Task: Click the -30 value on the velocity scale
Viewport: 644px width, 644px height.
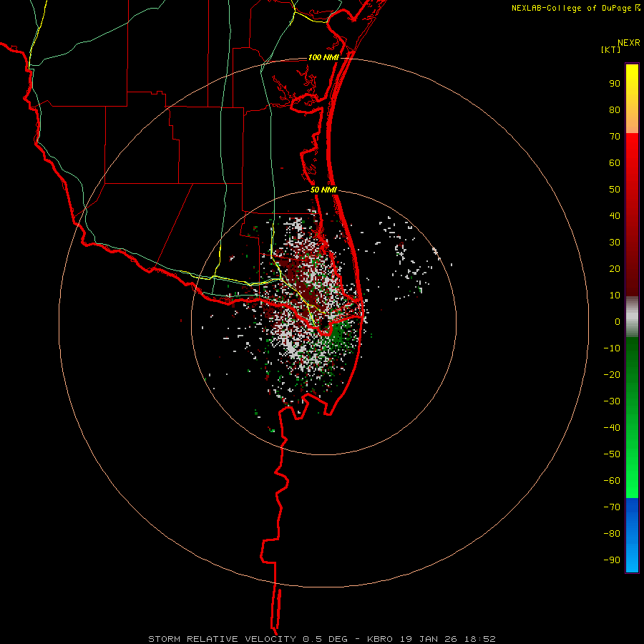Action: click(x=612, y=401)
